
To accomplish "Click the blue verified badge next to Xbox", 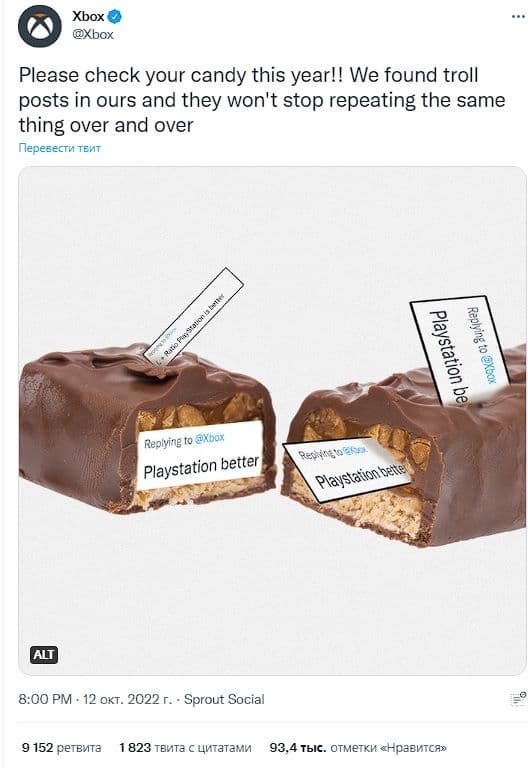I will click(x=115, y=17).
